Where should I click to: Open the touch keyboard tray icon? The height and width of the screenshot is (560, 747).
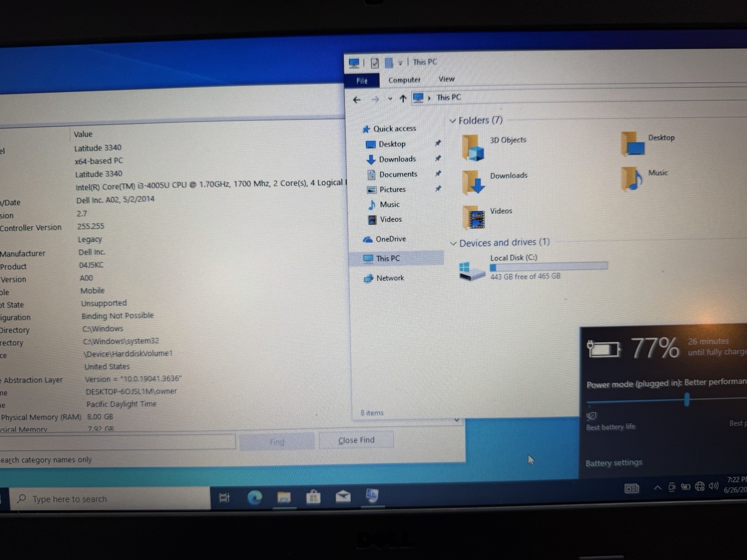[632, 488]
